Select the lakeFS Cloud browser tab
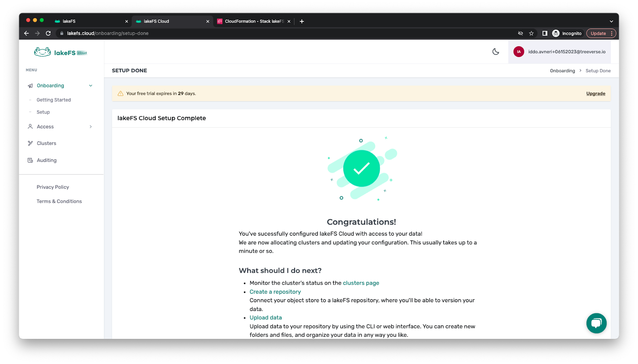638x364 pixels. coord(172,22)
